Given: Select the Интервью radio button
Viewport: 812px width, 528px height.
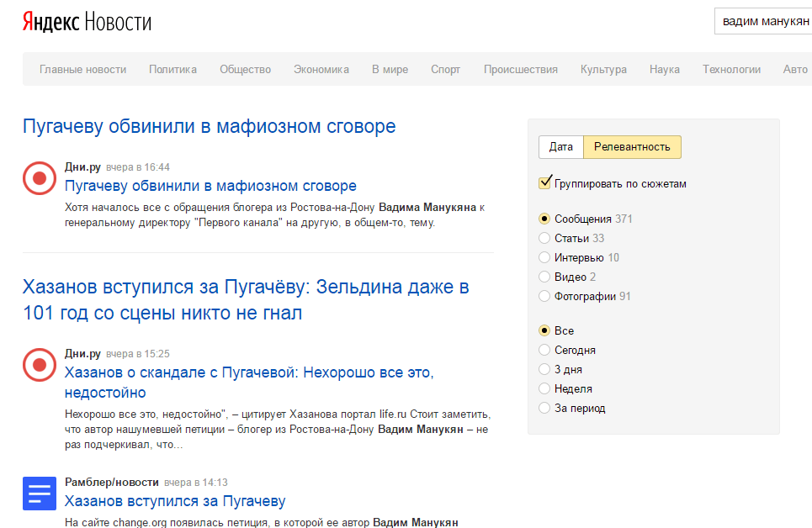Looking at the screenshot, I should pos(544,258).
